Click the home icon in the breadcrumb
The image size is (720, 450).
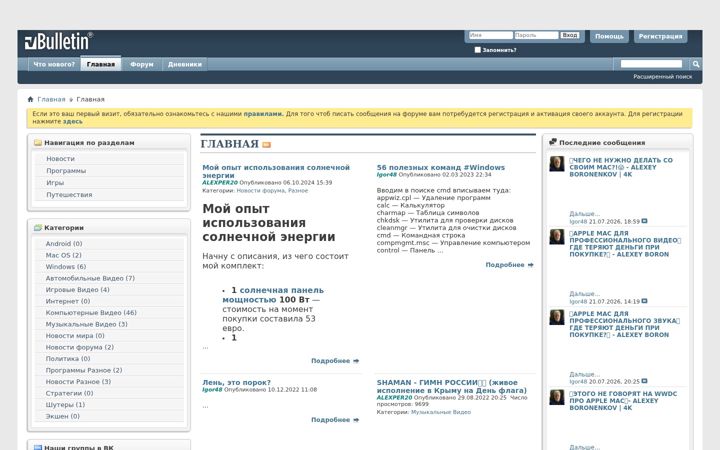pyautogui.click(x=30, y=99)
